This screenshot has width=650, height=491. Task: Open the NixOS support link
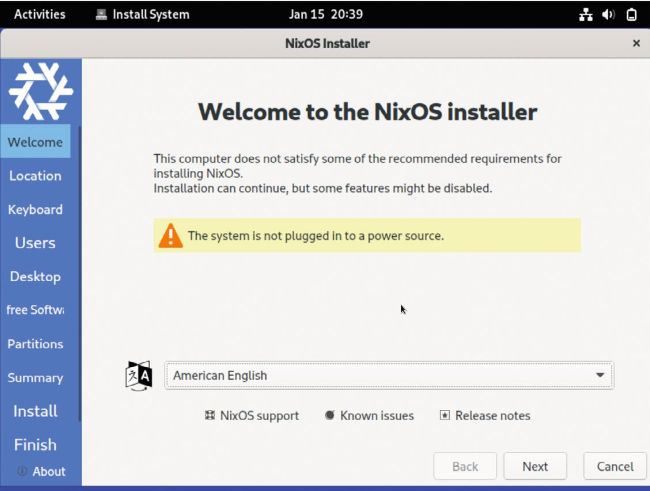(252, 416)
